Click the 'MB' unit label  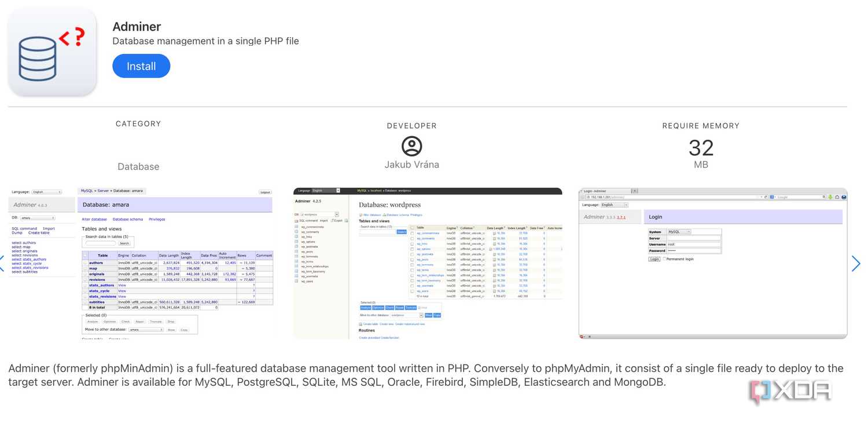(701, 165)
